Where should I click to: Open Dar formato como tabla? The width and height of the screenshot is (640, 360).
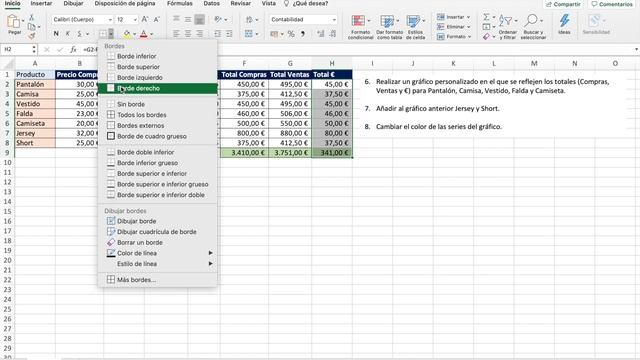(x=389, y=27)
